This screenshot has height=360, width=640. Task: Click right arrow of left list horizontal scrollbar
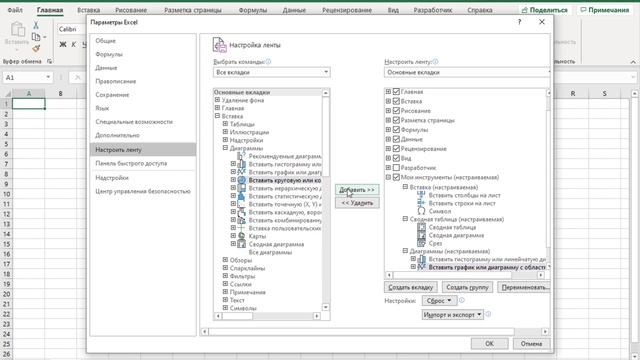coord(317,316)
